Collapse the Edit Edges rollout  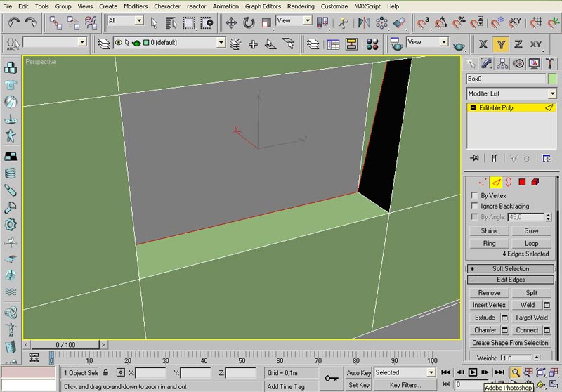click(x=511, y=280)
